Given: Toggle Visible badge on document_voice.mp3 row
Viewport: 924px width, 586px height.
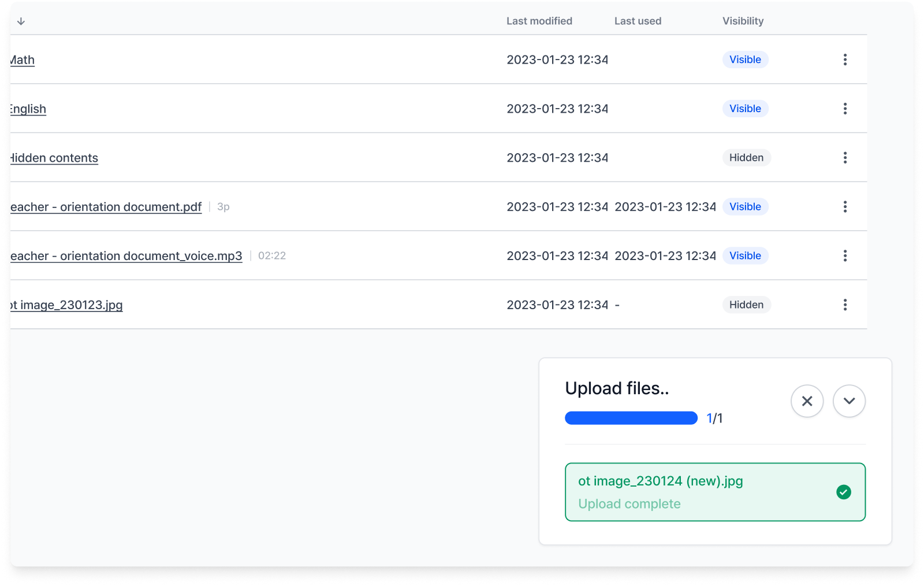Looking at the screenshot, I should [745, 256].
